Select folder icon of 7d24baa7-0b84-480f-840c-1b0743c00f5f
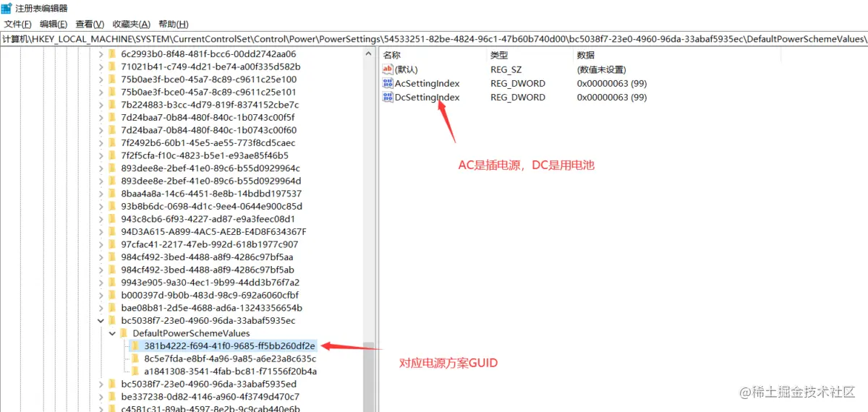The height and width of the screenshot is (412, 868). (112, 117)
